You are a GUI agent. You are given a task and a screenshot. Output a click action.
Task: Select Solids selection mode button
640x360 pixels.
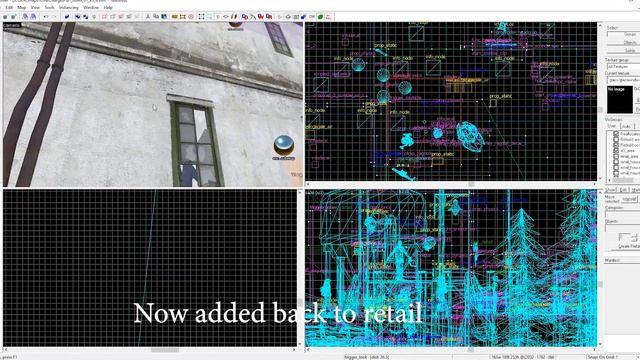(624, 50)
